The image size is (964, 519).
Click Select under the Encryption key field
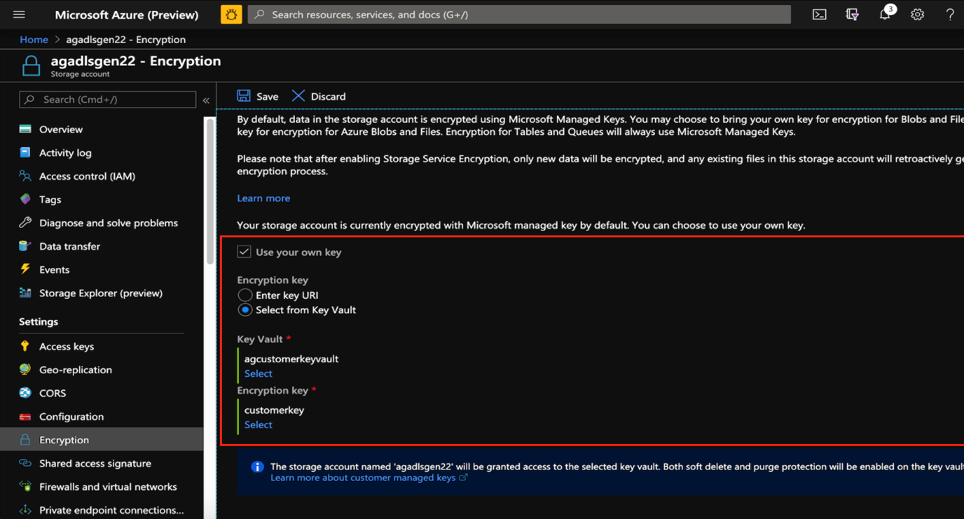coord(258,424)
